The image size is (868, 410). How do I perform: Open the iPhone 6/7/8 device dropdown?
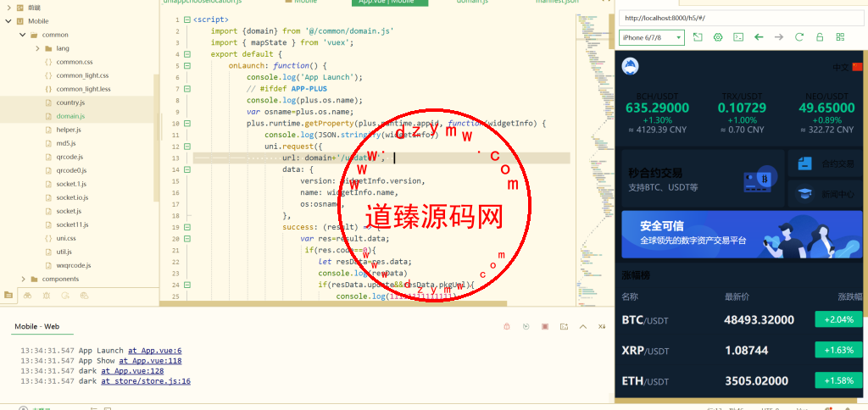[x=652, y=37]
